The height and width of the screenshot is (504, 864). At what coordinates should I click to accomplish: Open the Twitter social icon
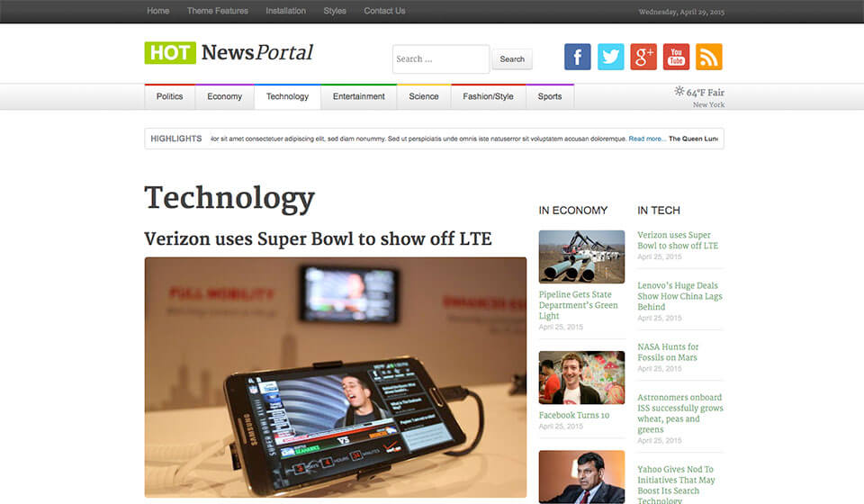click(610, 57)
